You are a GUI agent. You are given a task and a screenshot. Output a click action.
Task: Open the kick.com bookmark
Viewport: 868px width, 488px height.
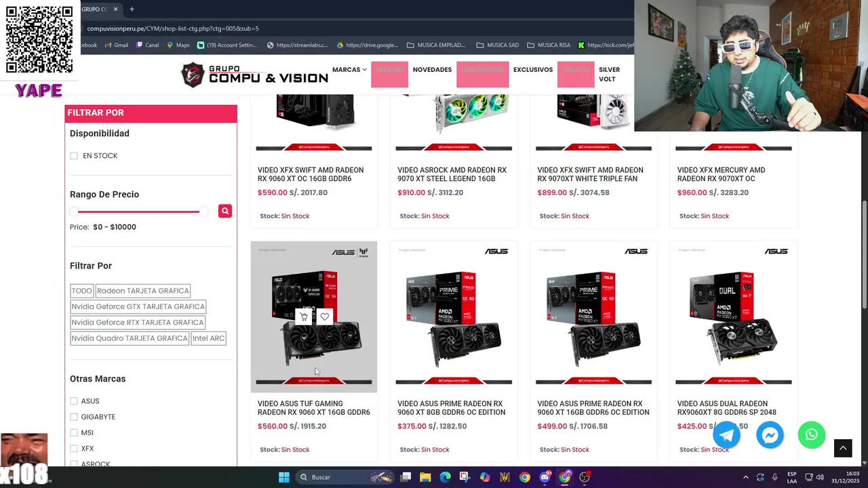point(606,45)
